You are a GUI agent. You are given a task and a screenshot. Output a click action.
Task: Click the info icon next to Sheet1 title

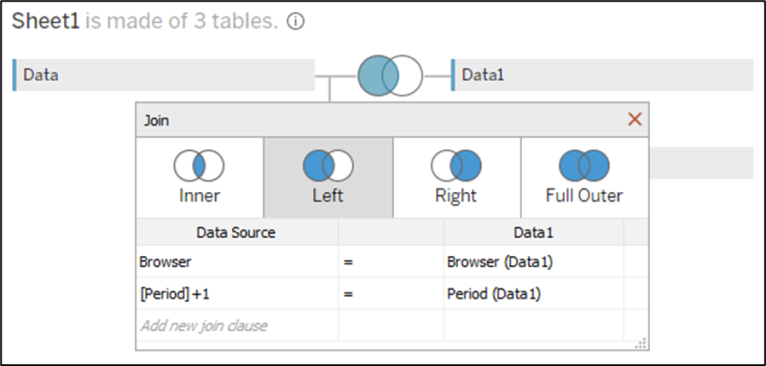(x=296, y=22)
